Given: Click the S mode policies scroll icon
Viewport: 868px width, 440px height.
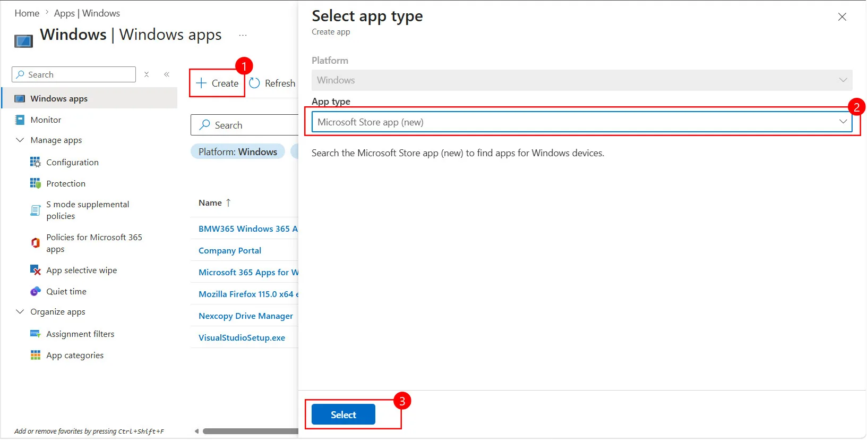Looking at the screenshot, I should tap(36, 210).
